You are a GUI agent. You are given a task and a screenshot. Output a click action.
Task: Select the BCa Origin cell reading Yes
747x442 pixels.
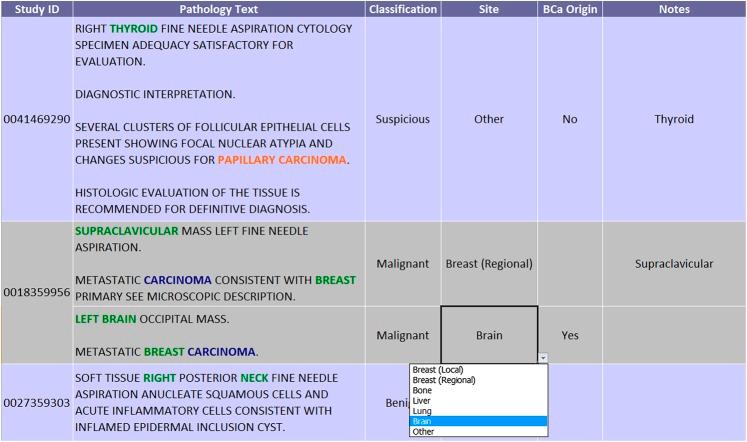coord(570,335)
